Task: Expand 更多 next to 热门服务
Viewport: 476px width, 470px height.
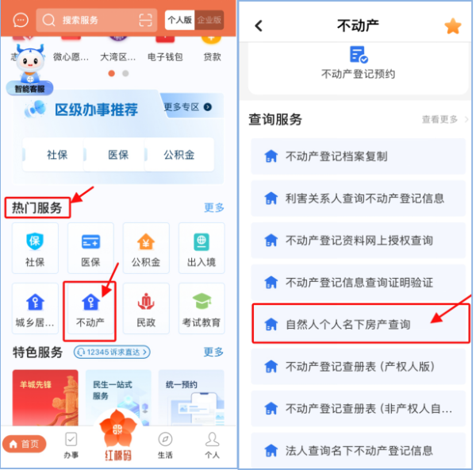Action: [214, 207]
